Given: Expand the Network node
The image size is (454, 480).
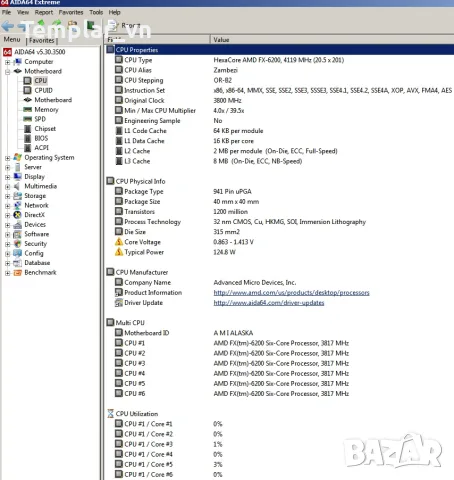Looking at the screenshot, I should 7,206.
